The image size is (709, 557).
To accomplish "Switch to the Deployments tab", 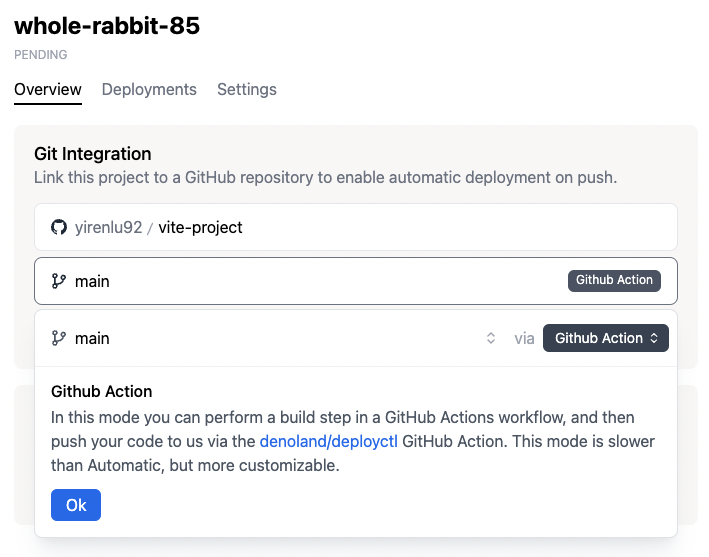I will coord(149,89).
